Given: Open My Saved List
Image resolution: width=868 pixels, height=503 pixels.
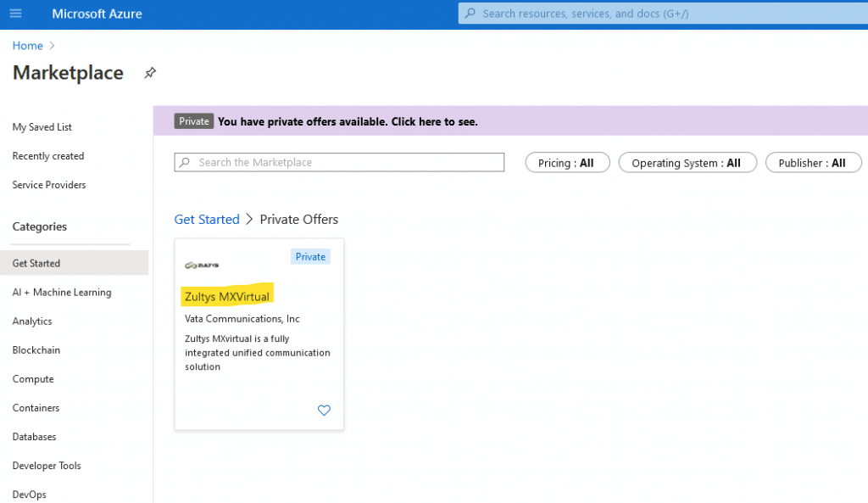Looking at the screenshot, I should (42, 127).
